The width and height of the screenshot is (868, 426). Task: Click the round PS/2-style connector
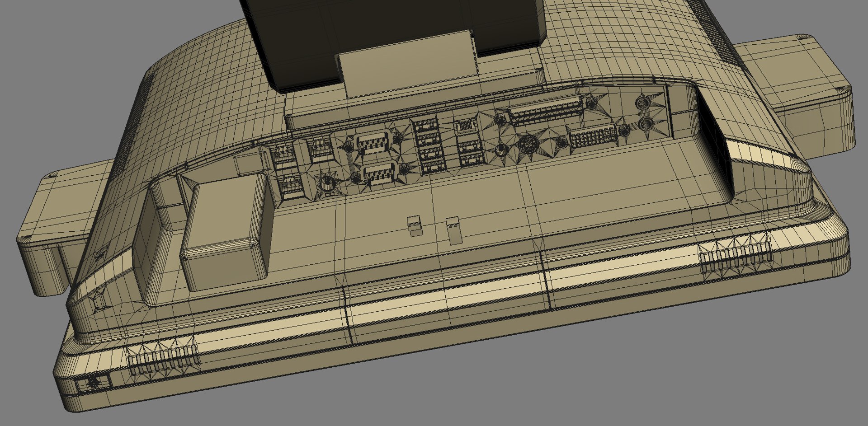tap(526, 145)
